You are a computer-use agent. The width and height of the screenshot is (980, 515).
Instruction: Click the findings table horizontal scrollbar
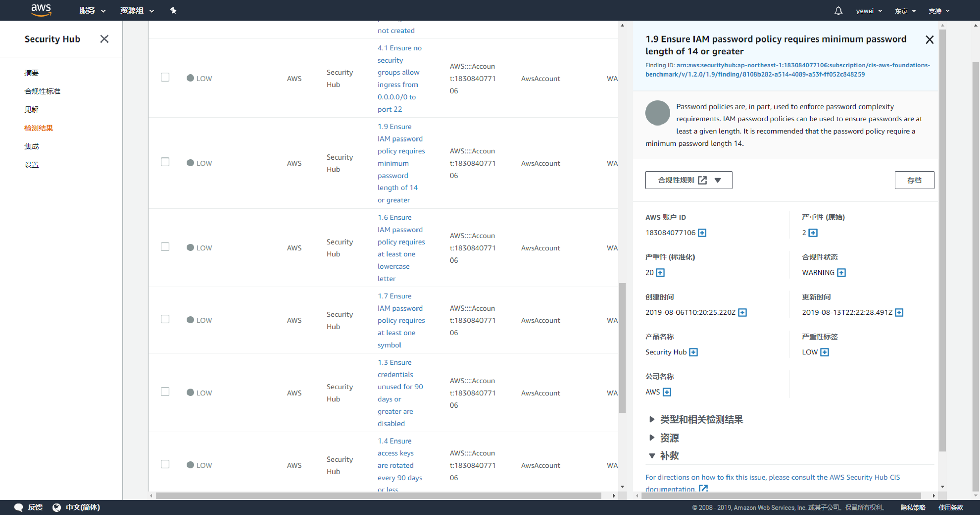point(378,496)
